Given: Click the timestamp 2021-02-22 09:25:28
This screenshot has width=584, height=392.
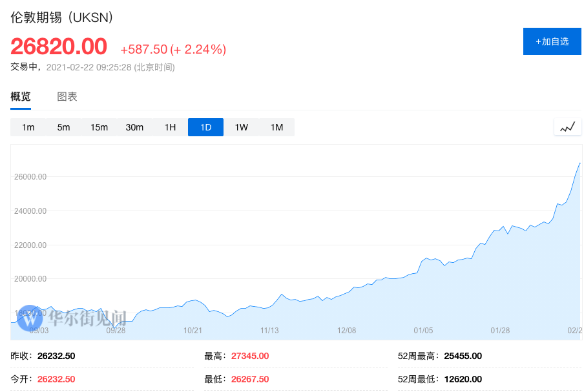Looking at the screenshot, I should (x=89, y=67).
